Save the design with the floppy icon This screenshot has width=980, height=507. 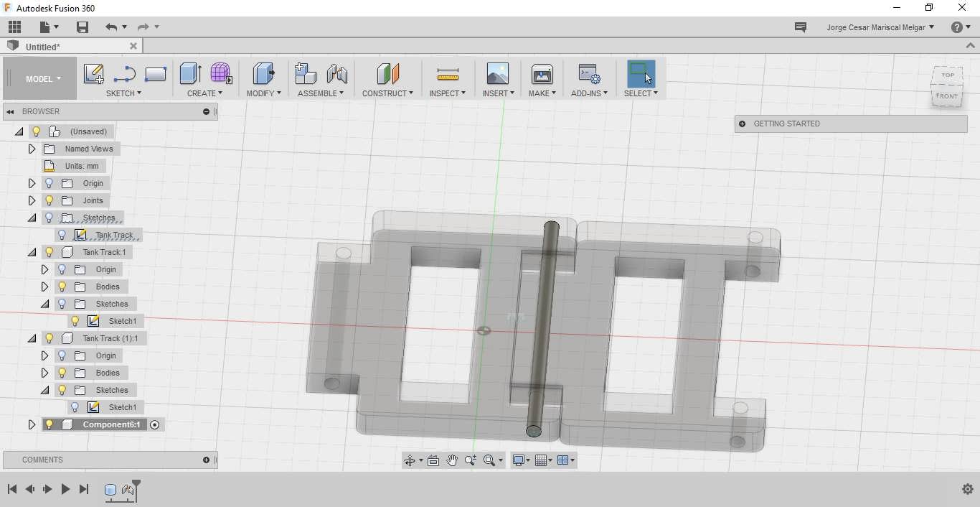point(83,27)
